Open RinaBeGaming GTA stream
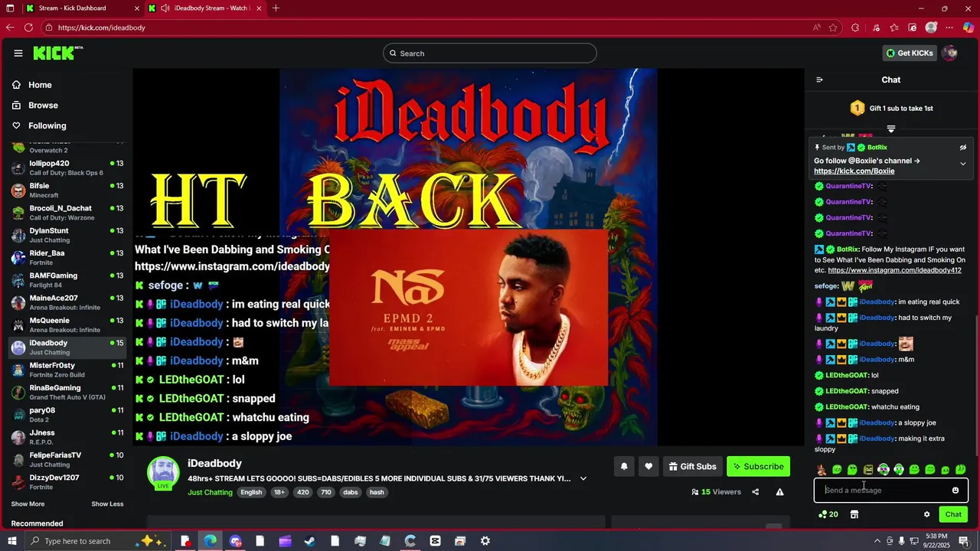 pyautogui.click(x=67, y=393)
